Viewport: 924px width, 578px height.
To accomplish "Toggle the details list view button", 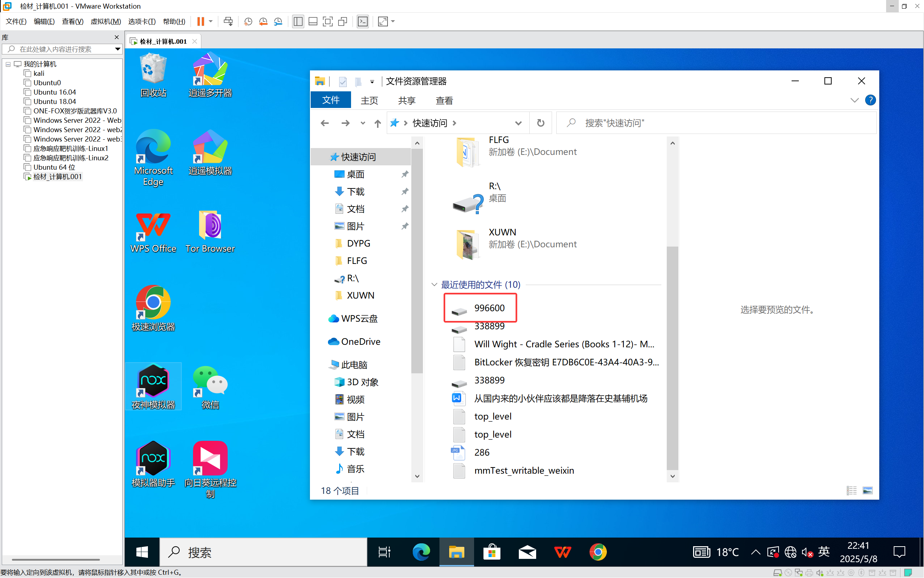I will point(851,491).
